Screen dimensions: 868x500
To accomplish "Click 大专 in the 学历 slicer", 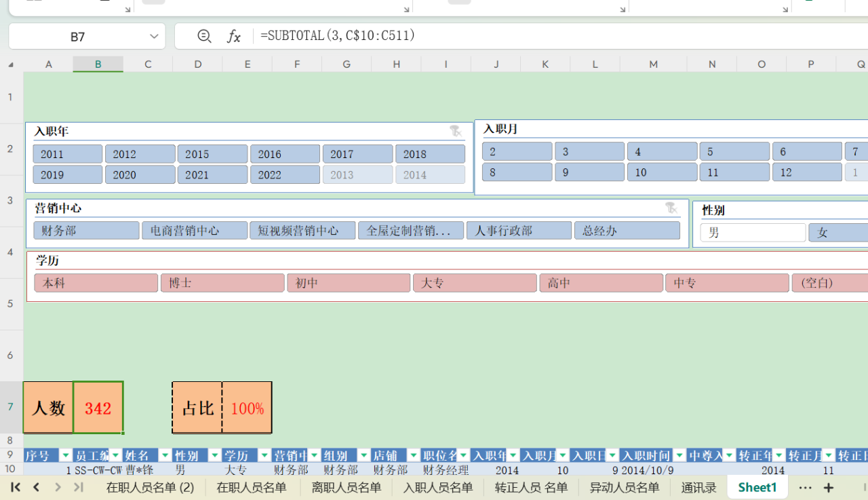I will [475, 283].
